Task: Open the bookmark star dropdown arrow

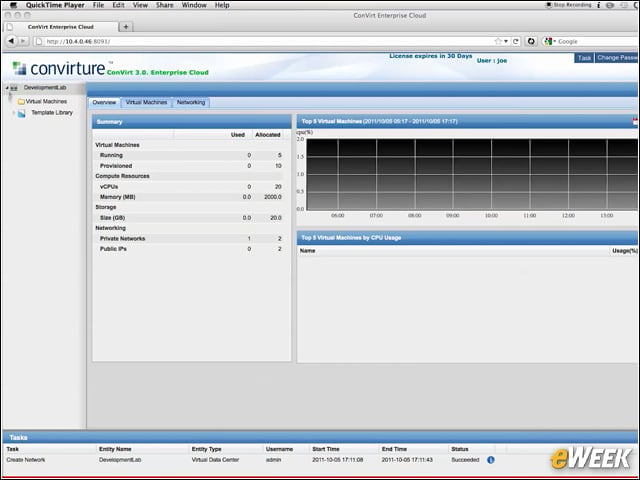Action: (x=506, y=41)
